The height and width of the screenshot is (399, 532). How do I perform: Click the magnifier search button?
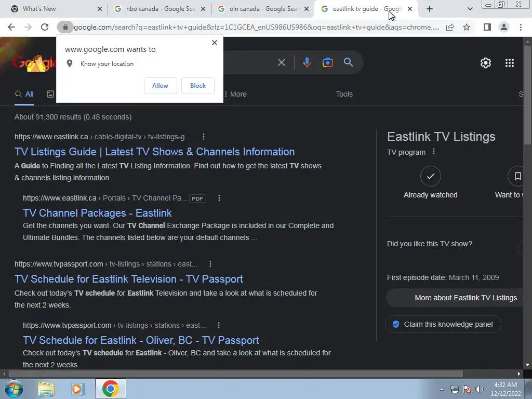[349, 62]
